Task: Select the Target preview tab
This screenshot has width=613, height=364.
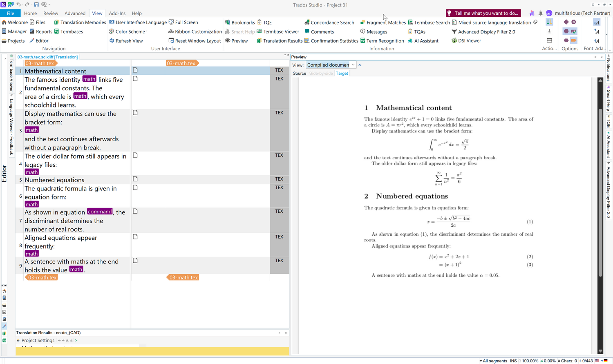Action: pyautogui.click(x=342, y=74)
